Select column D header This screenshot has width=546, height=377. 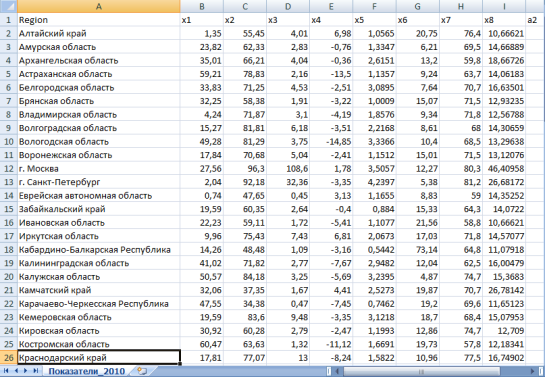(288, 6)
